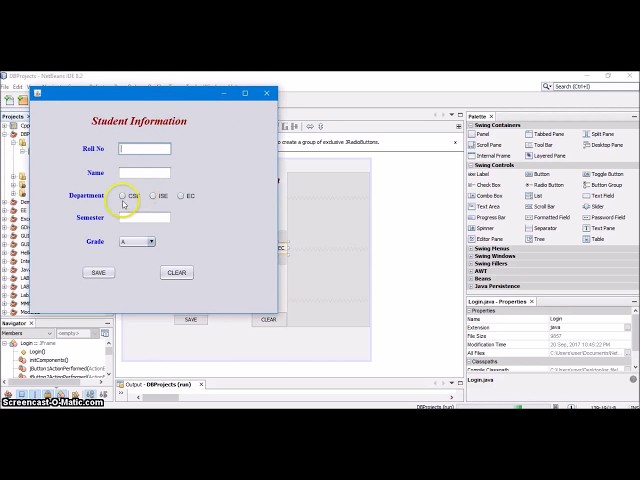Pick Panel from Swing Containers palette
The height and width of the screenshot is (480, 640).
(479, 134)
